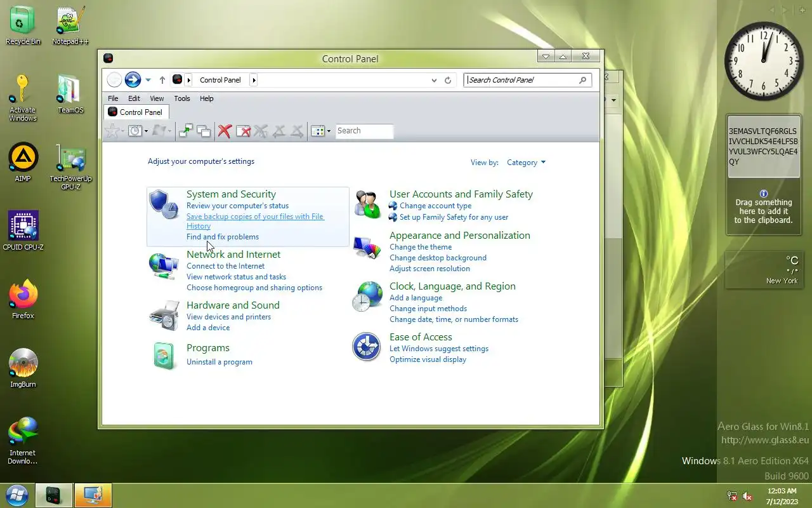The width and height of the screenshot is (812, 508).
Task: Click the toolbar Search text box
Action: pos(364,131)
